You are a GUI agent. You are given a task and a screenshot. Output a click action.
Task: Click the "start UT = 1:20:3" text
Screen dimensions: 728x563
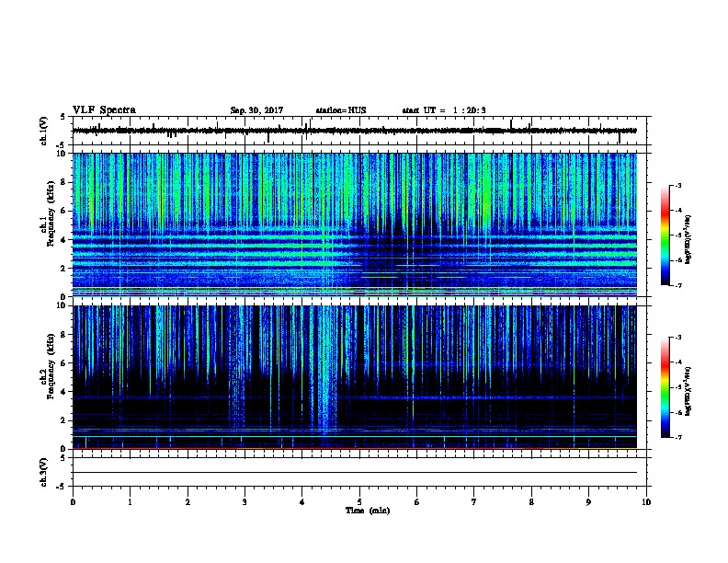(444, 110)
